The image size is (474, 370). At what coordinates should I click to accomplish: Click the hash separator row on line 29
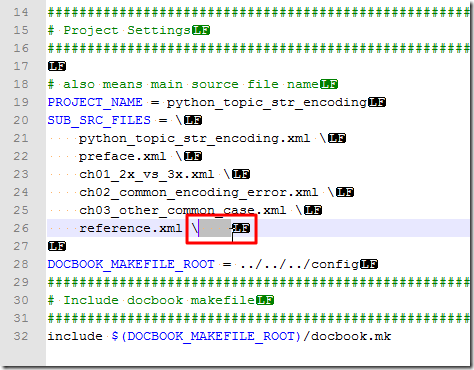coord(259,282)
